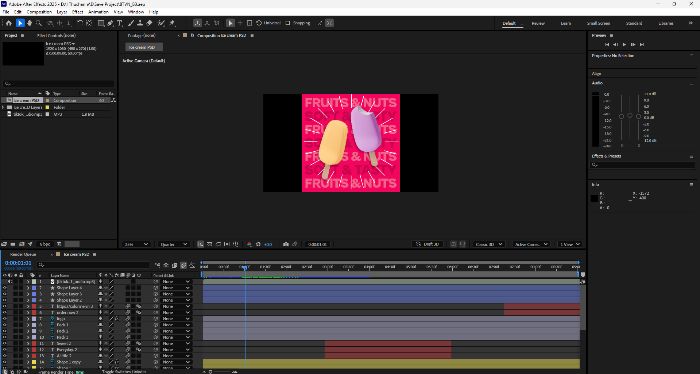The height and width of the screenshot is (374, 700).
Task: Select the Rotation tool
Action: point(79,23)
